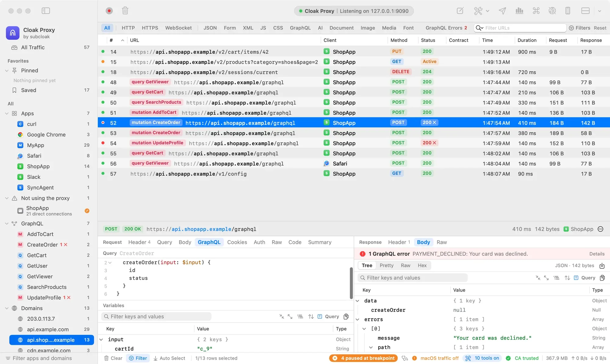This screenshot has width=610, height=364.
Task: Toggle the Filter button in bottom bar
Action: (x=138, y=358)
